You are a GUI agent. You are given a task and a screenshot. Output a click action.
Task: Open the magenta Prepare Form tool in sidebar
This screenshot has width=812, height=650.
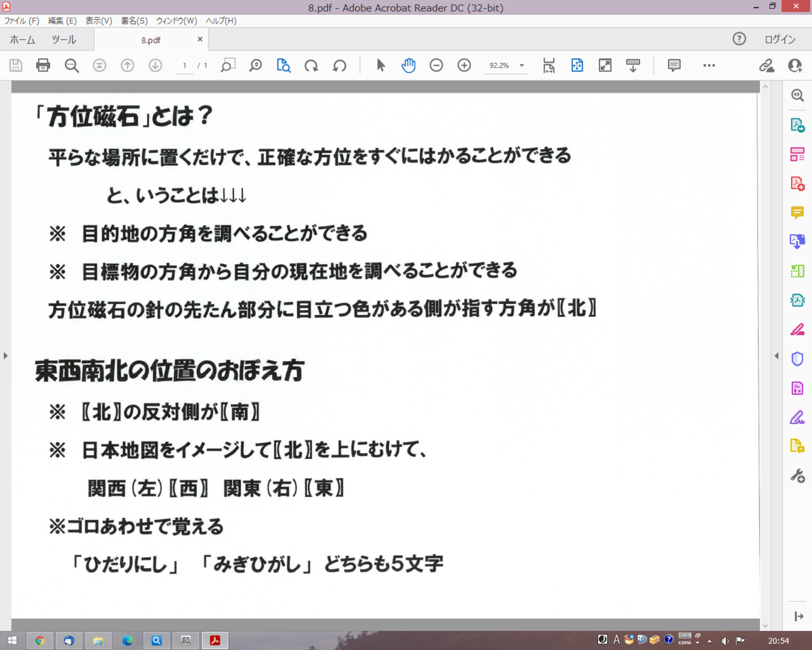pos(797,388)
